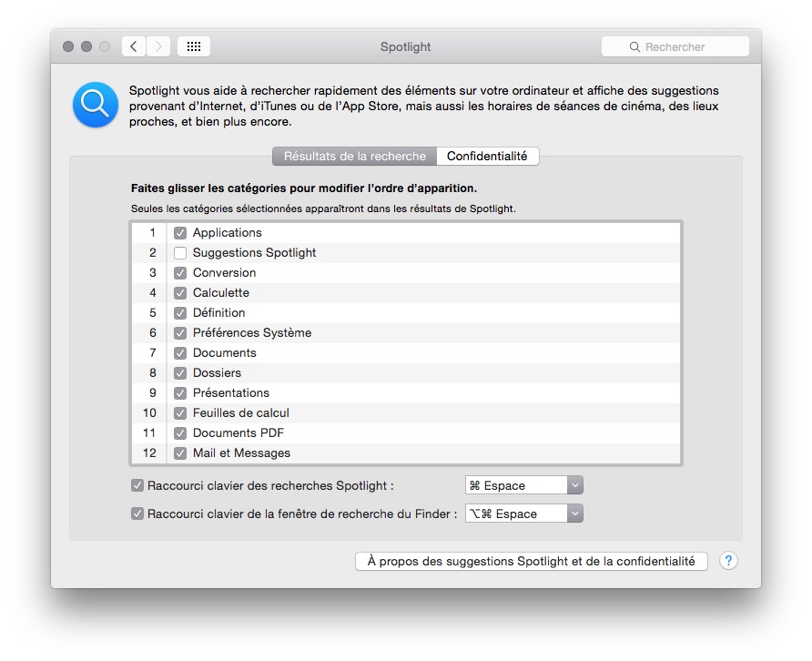Select the Feuilles de calcul row label
The height and width of the screenshot is (661, 812).
(x=241, y=412)
